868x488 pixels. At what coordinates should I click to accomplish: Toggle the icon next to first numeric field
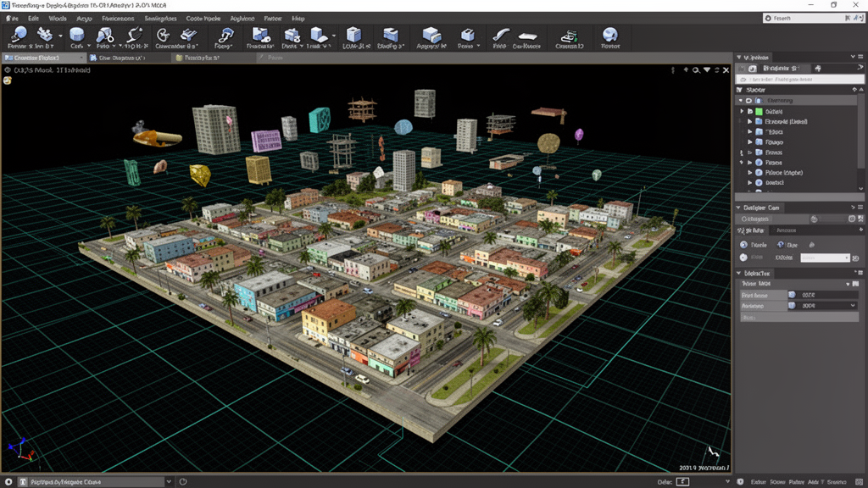coord(792,295)
